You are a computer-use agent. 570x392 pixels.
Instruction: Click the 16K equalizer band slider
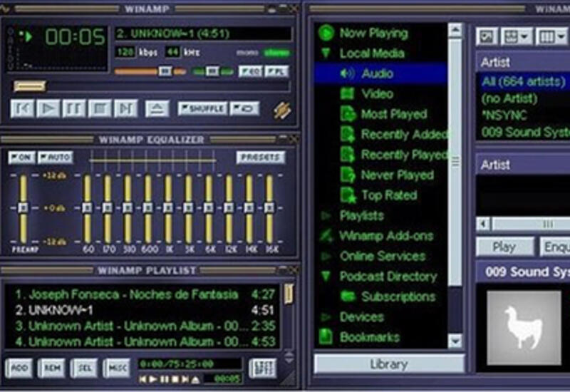click(x=269, y=208)
